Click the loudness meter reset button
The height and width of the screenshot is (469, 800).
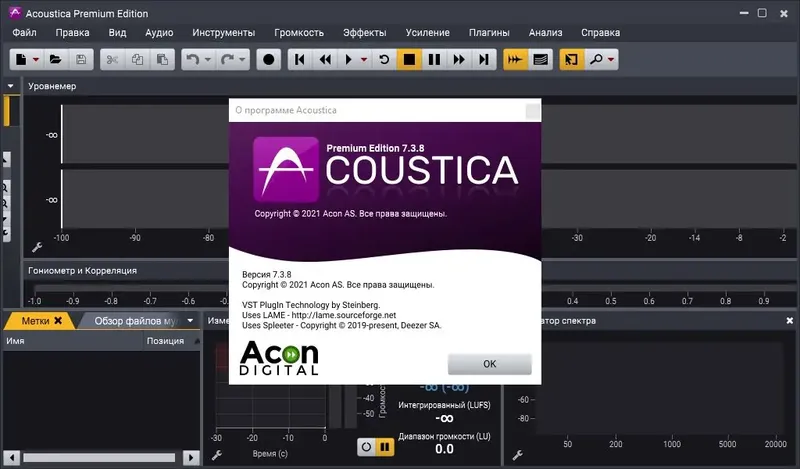point(366,447)
